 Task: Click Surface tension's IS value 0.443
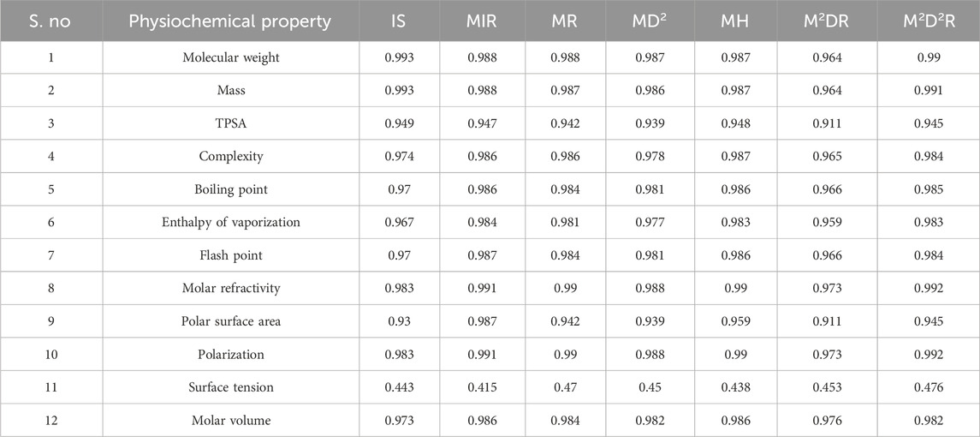coord(398,387)
